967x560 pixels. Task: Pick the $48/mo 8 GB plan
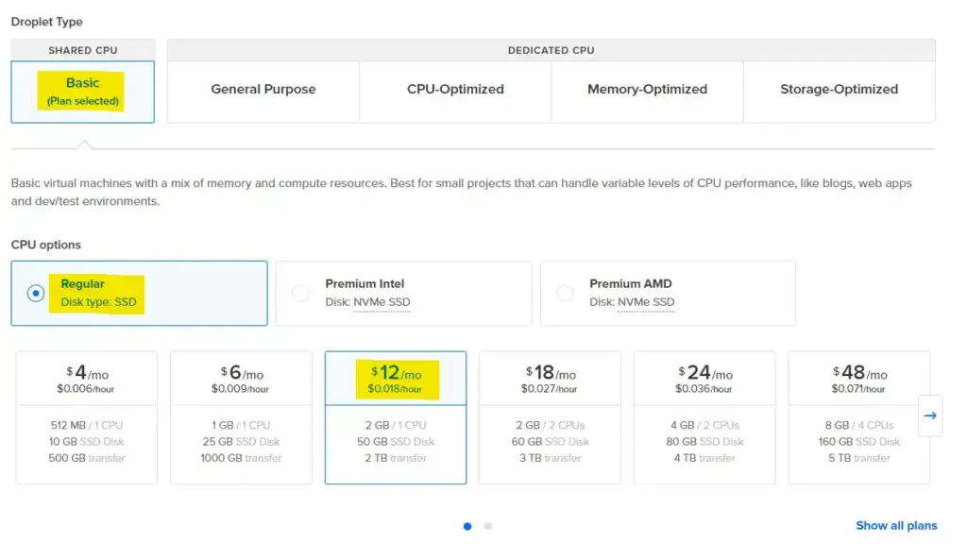click(858, 417)
